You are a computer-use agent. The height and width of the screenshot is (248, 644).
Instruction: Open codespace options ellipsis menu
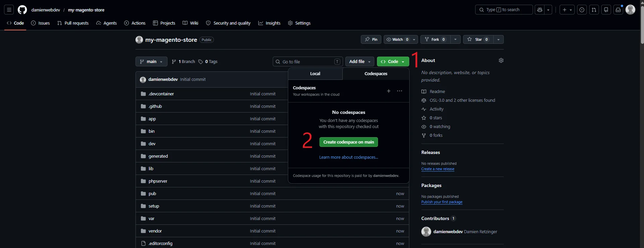400,91
